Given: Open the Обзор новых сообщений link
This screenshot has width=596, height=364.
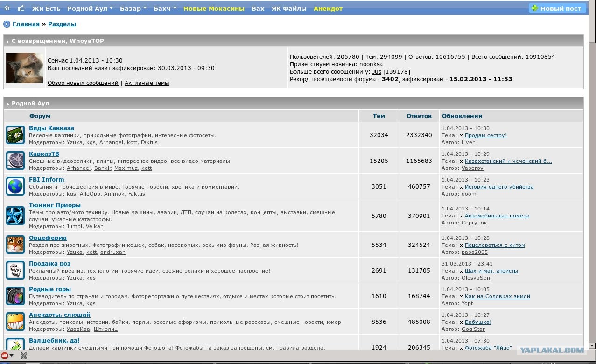Looking at the screenshot, I should (x=83, y=83).
